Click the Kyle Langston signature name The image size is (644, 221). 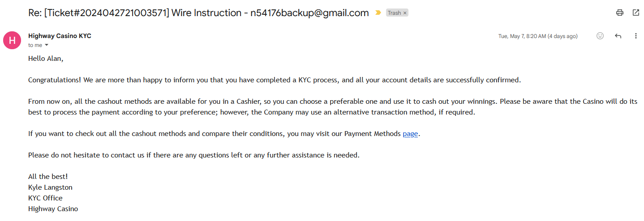(x=50, y=187)
